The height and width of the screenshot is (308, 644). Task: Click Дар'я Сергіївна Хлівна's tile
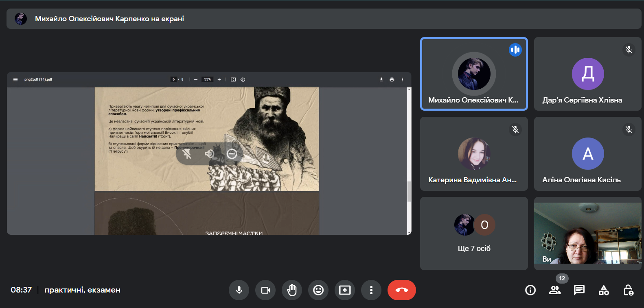587,74
